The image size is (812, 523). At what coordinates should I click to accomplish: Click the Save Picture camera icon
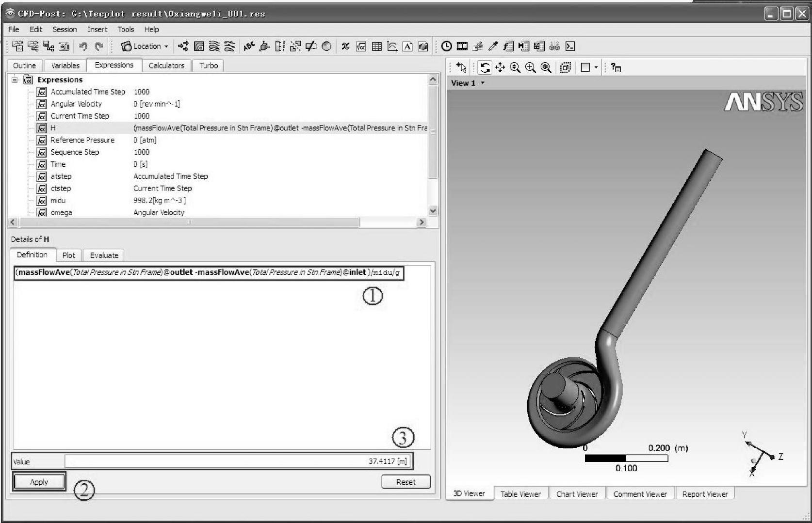click(x=64, y=47)
